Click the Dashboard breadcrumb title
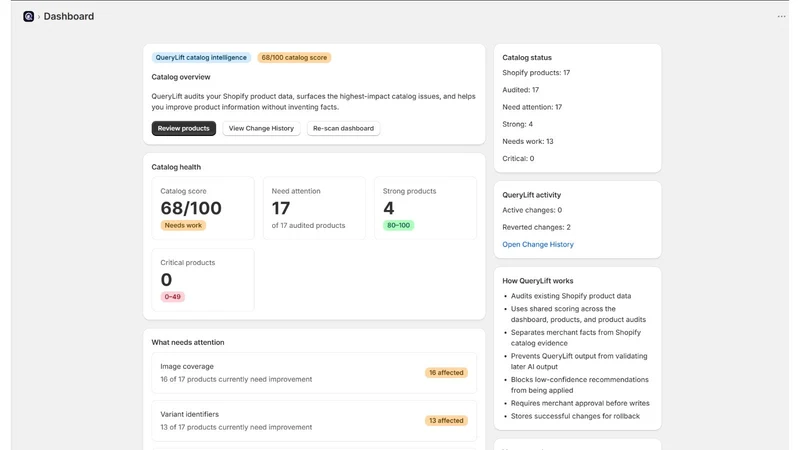 tap(69, 16)
